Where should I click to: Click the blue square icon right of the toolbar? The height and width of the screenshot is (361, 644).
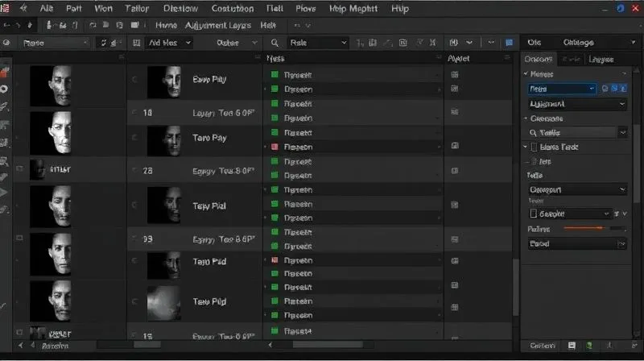point(510,43)
